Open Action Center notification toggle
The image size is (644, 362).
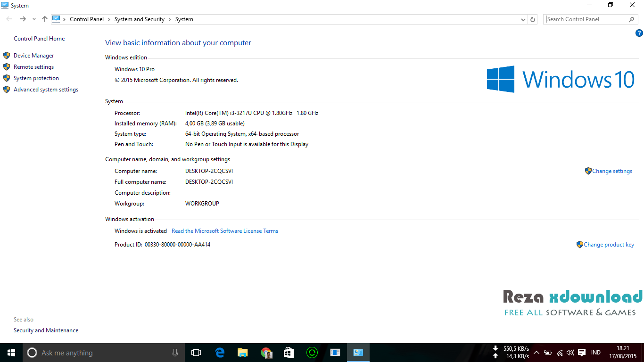(x=581, y=353)
